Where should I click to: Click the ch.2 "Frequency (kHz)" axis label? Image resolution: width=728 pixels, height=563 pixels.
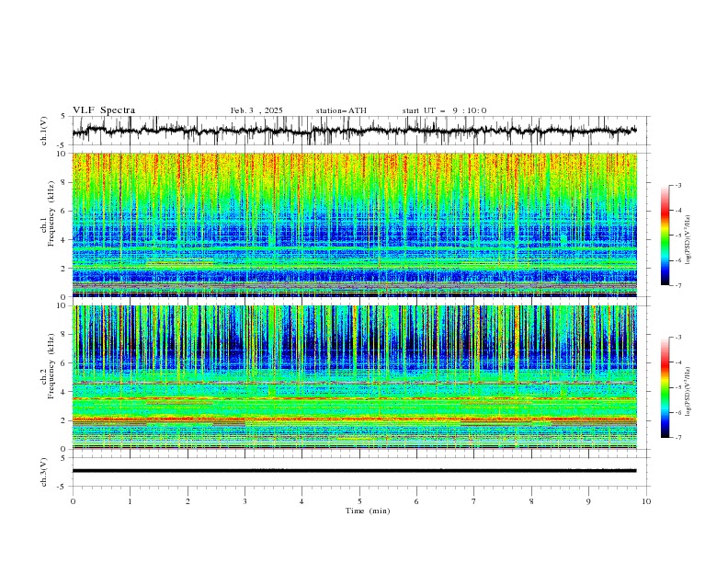tap(51, 366)
